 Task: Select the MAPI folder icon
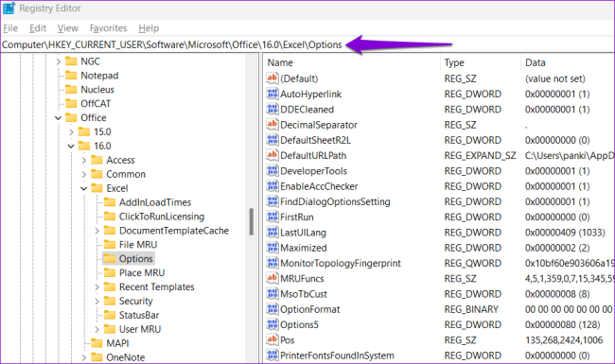(97, 343)
